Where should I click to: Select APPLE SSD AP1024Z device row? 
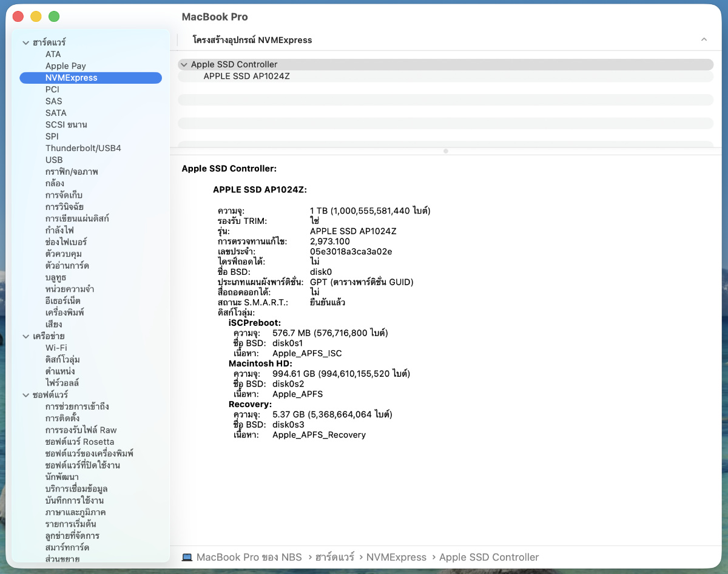(246, 76)
